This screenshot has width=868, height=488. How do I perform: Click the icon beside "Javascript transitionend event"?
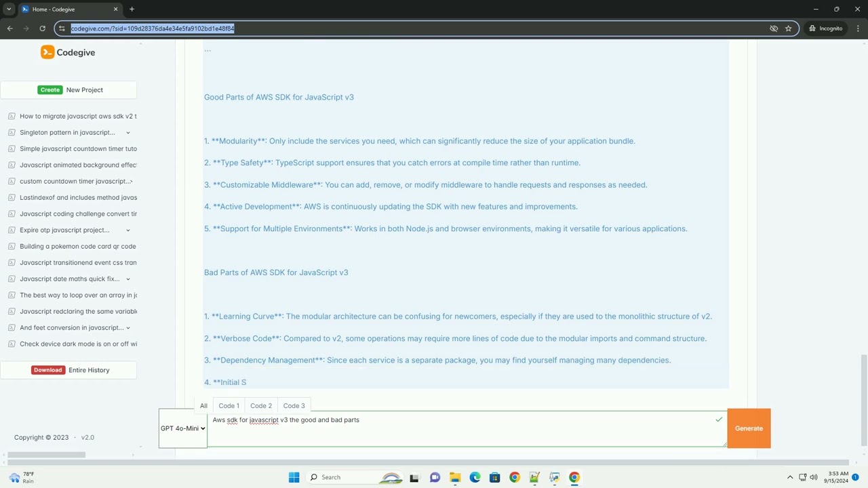(x=12, y=262)
